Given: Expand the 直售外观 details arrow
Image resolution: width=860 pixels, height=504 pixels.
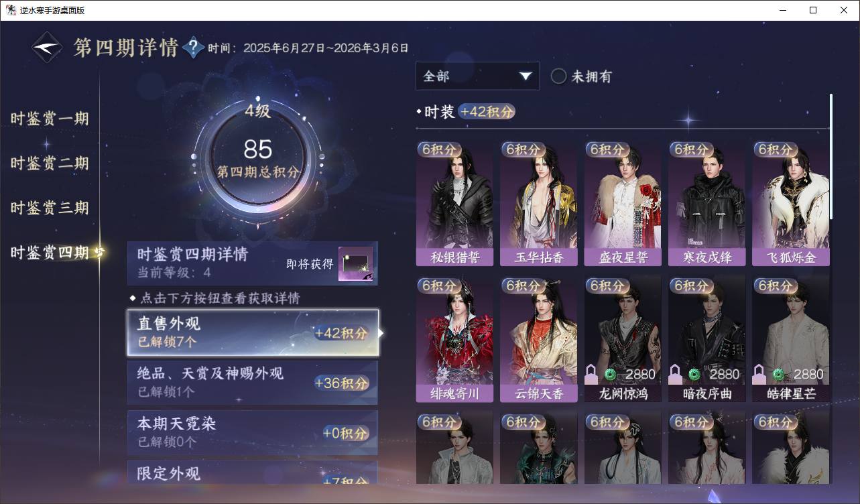Looking at the screenshot, I should [381, 332].
